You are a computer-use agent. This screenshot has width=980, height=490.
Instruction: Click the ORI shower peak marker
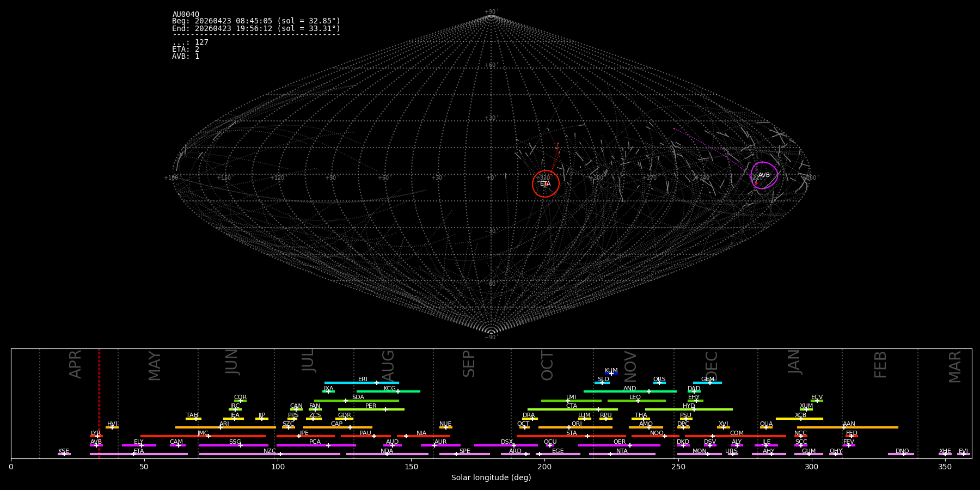coord(569,427)
